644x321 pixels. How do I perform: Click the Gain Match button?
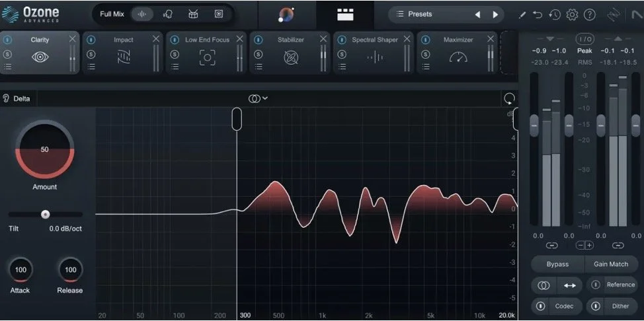(x=611, y=264)
